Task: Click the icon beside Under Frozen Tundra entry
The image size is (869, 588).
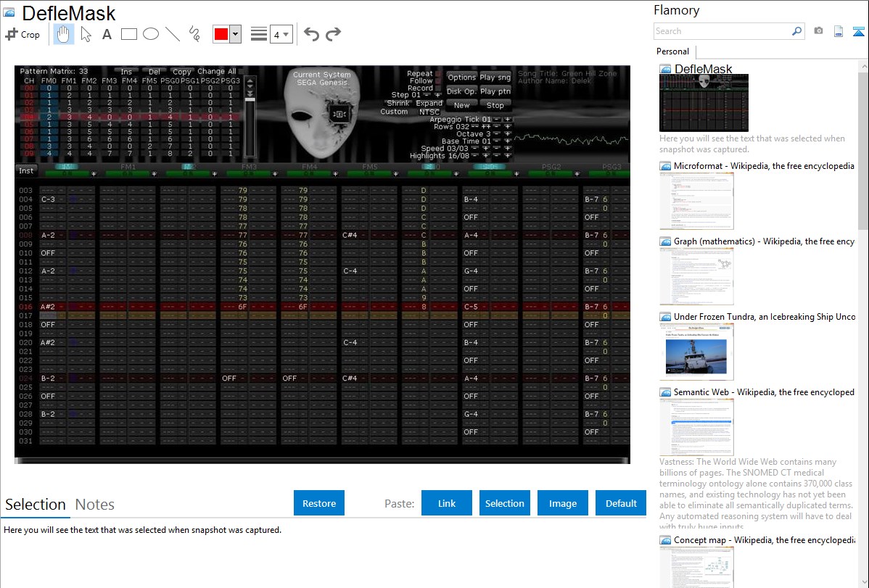Action: (x=665, y=317)
